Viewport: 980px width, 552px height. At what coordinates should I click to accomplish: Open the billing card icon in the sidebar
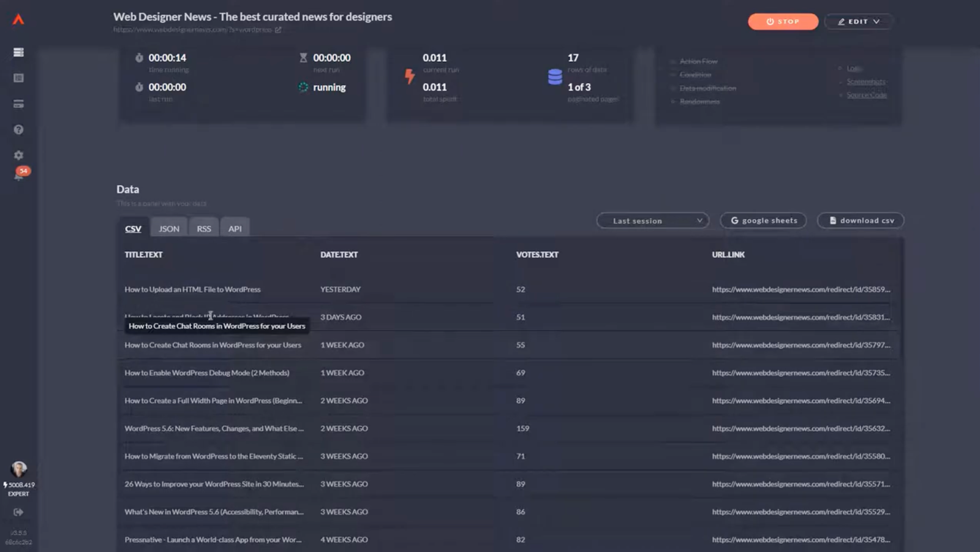tap(18, 104)
